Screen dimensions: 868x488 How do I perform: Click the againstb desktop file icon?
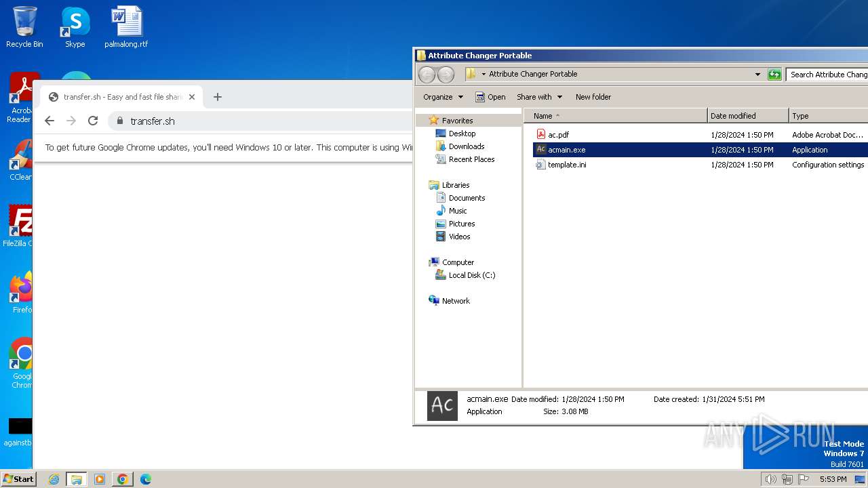pos(19,432)
